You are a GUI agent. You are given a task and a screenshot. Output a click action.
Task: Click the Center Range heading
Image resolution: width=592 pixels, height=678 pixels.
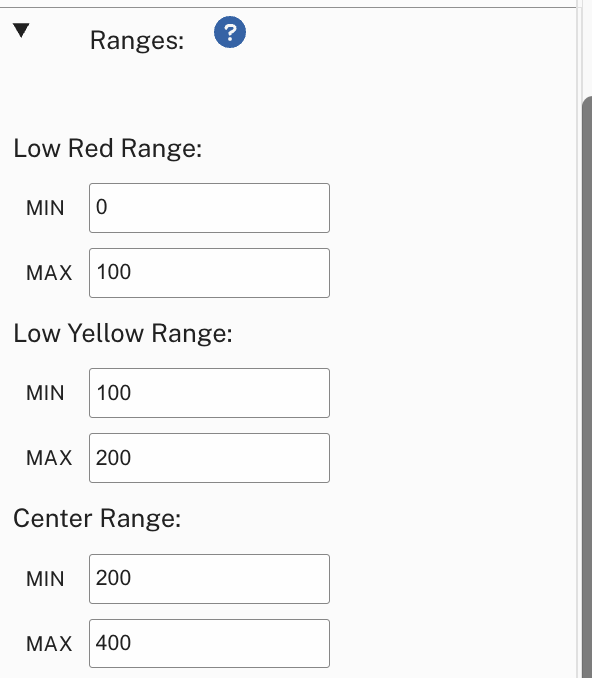97,519
